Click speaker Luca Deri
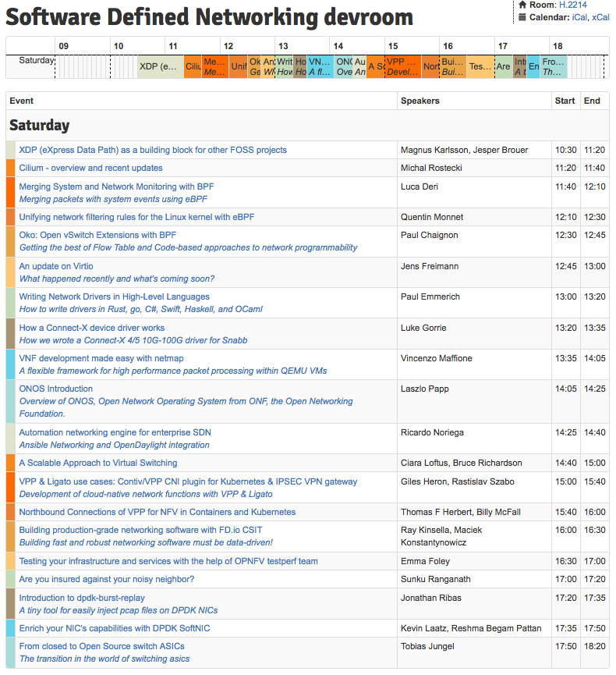This screenshot has width=616, height=675. (x=420, y=187)
